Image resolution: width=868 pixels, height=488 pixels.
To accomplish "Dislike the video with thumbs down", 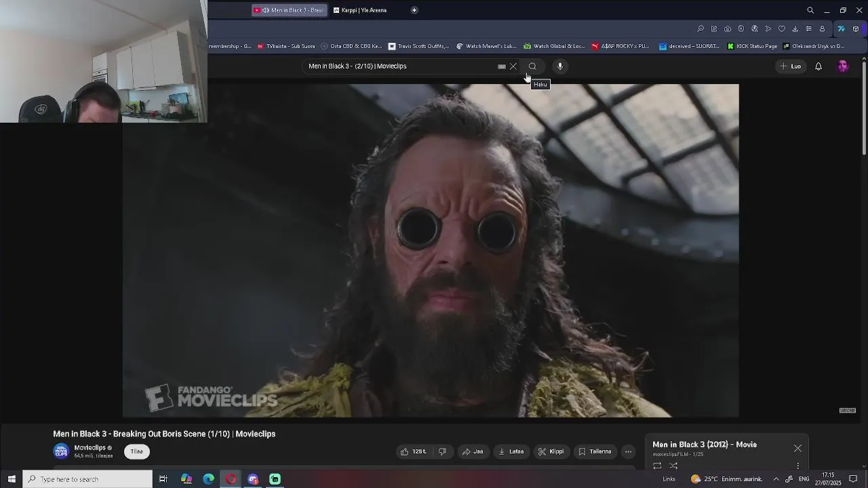I will 442,451.
